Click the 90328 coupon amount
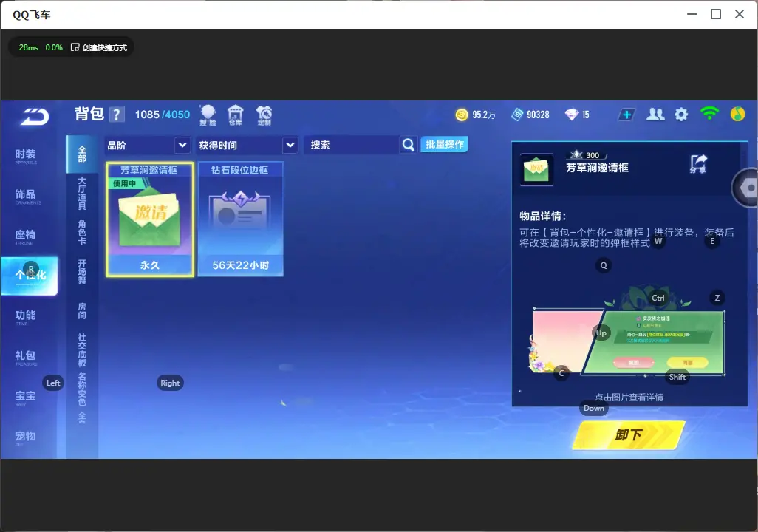 [538, 115]
